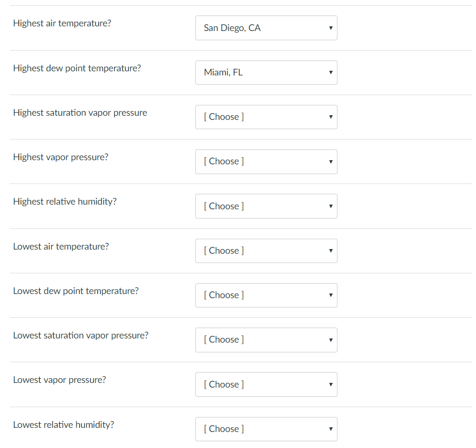Click the arrow icon for Lowest air temperature
Viewport: 476px width, 448px height.
(330, 251)
